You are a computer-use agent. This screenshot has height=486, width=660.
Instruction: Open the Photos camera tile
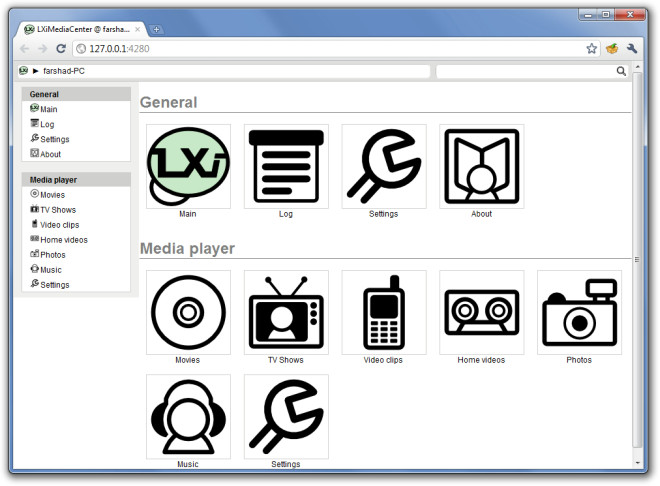click(x=579, y=312)
